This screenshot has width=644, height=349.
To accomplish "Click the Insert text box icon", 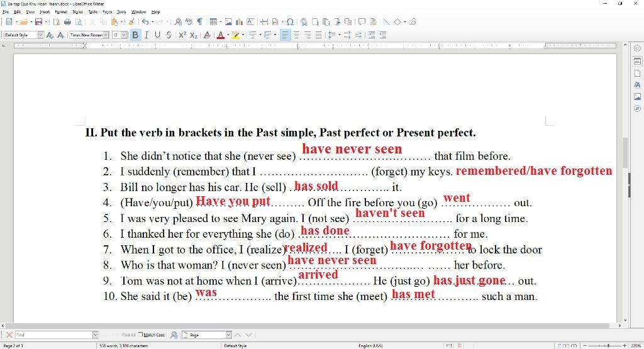I will point(250,22).
